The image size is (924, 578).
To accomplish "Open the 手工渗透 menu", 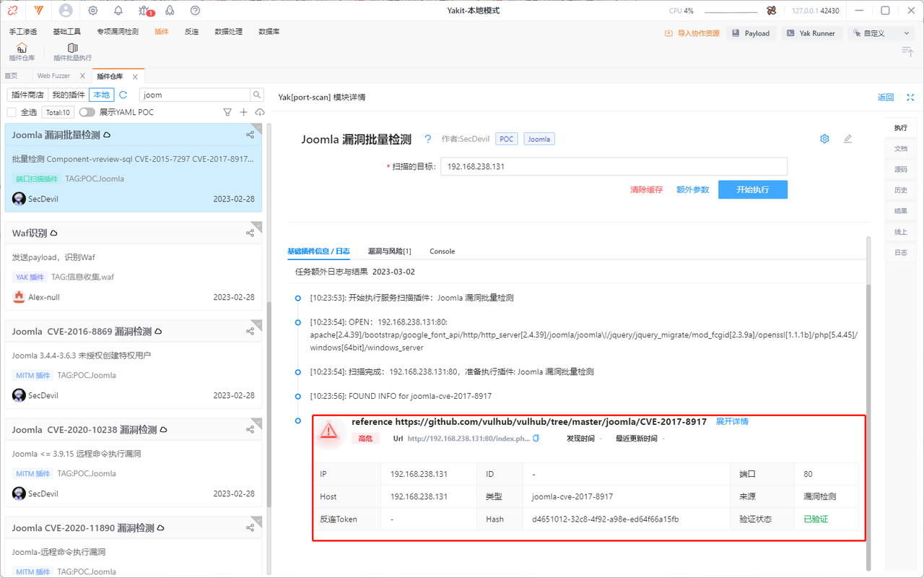I will 23,32.
